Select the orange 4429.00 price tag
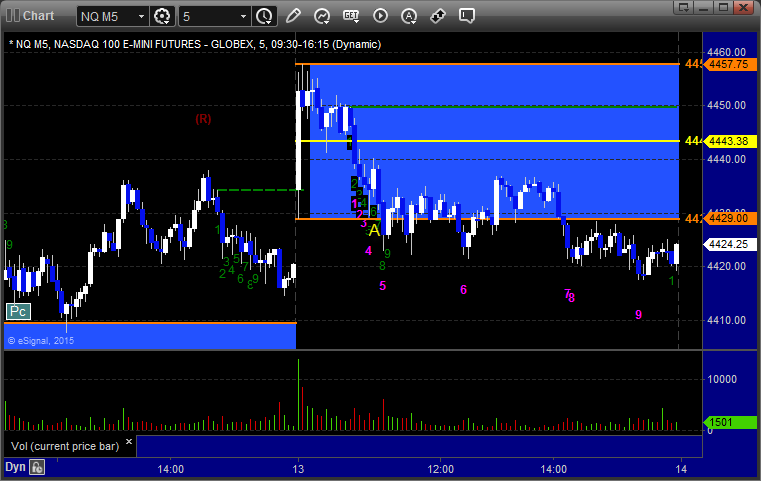Viewport: 761px width, 481px height. tap(729, 218)
